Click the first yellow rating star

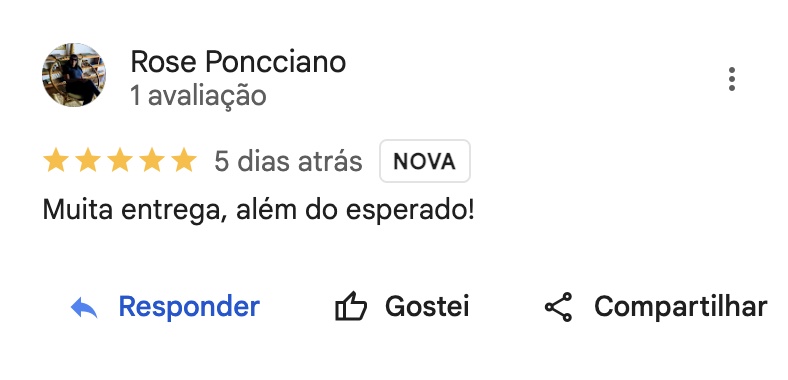click(x=56, y=160)
